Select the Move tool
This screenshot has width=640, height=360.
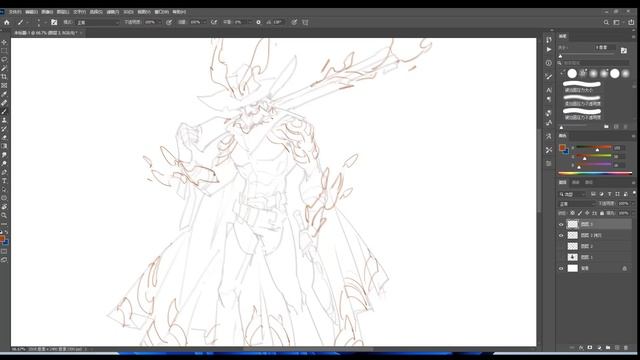click(4, 42)
